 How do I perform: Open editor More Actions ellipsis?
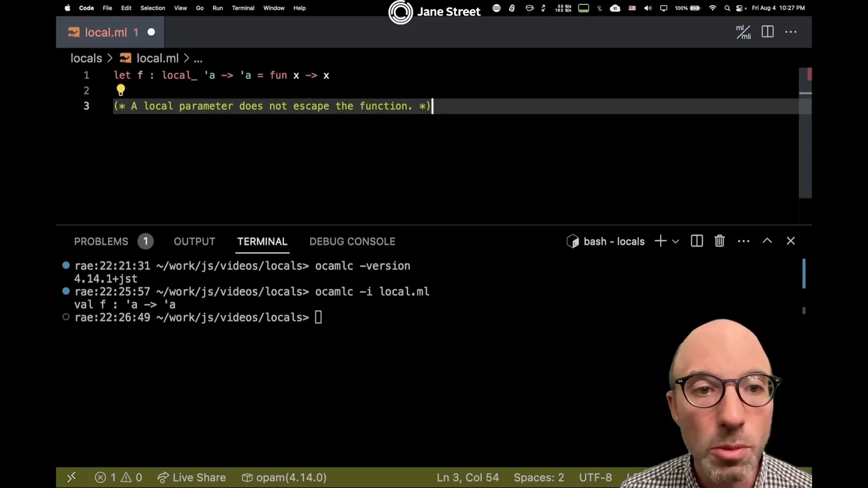click(x=791, y=32)
